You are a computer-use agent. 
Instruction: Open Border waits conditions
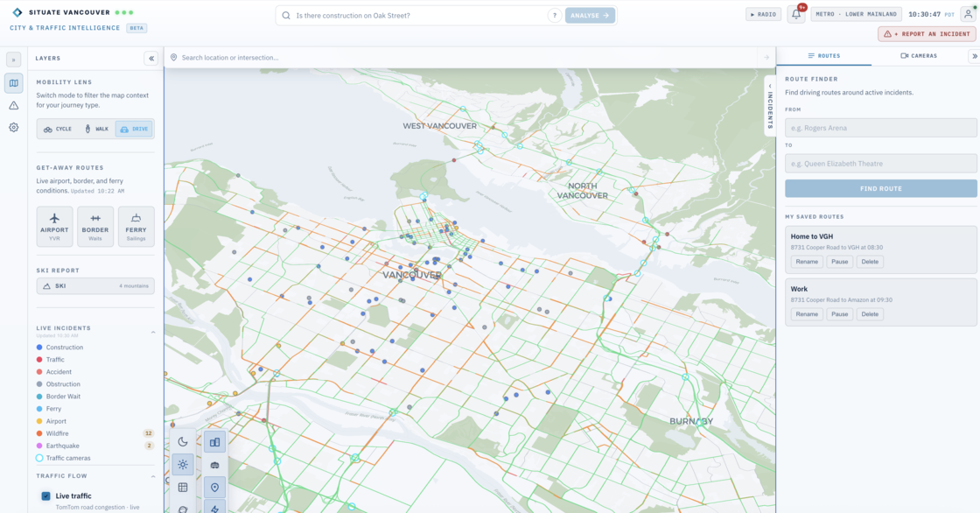tap(95, 227)
